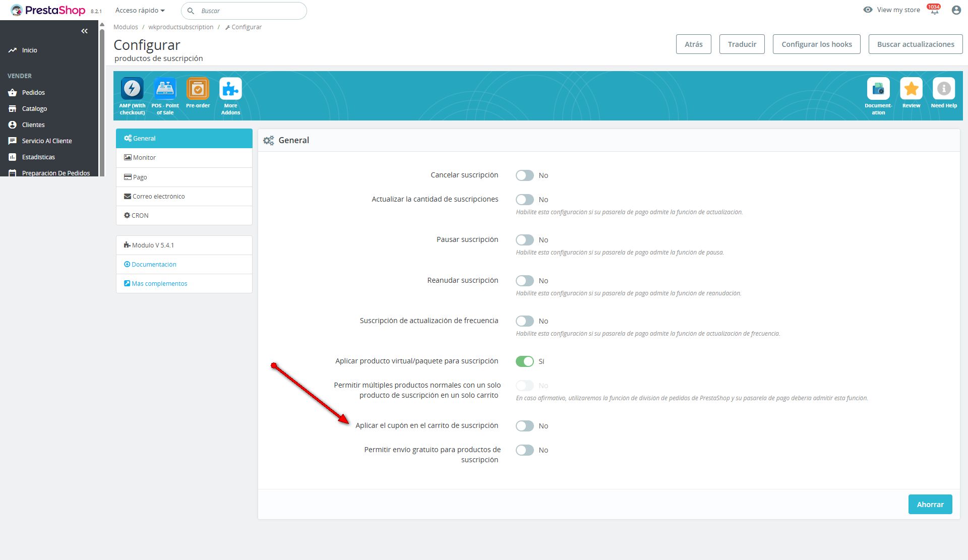The image size is (968, 560).
Task: Toggle Pausar suscripción switch on
Action: click(524, 240)
